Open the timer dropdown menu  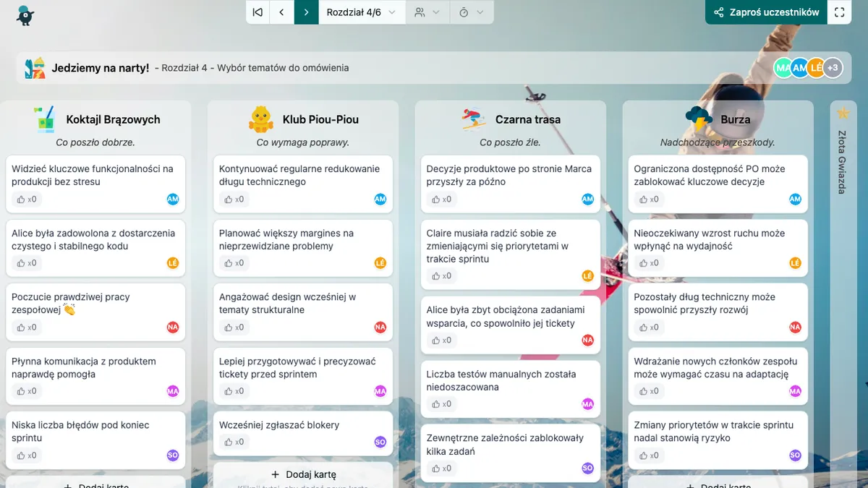click(x=471, y=12)
